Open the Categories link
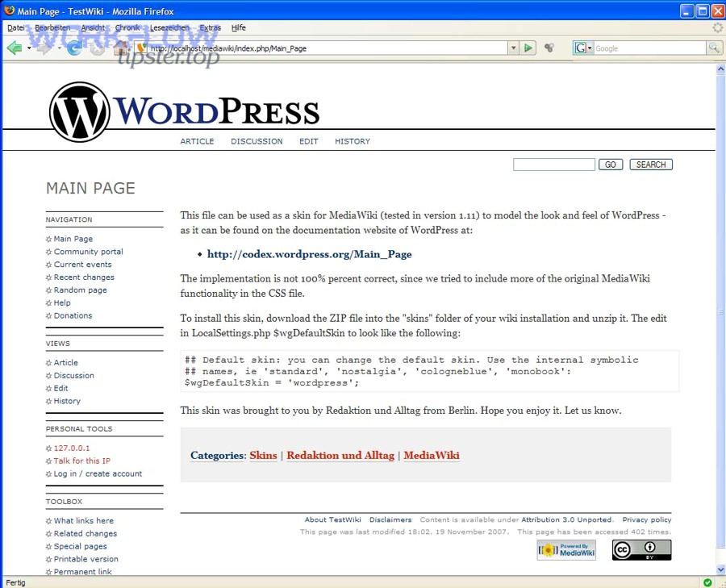Viewport: 726px width, 588px height. click(217, 455)
